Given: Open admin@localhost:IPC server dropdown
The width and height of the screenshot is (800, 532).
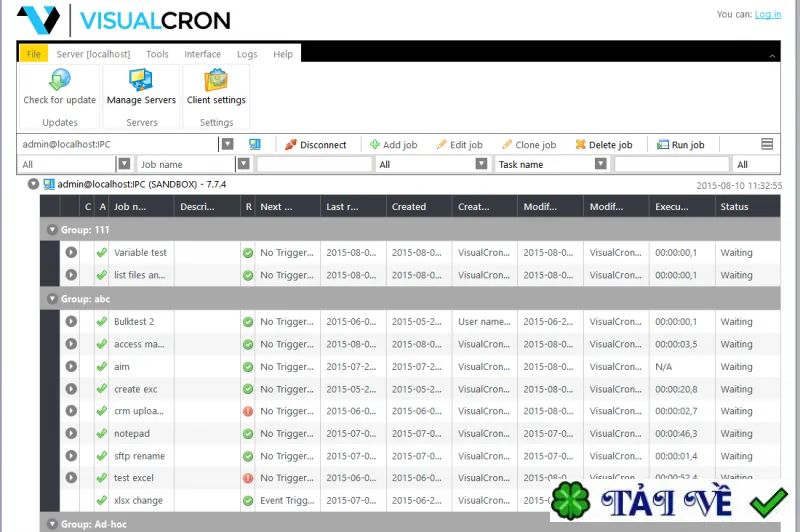Looking at the screenshot, I should [x=228, y=144].
